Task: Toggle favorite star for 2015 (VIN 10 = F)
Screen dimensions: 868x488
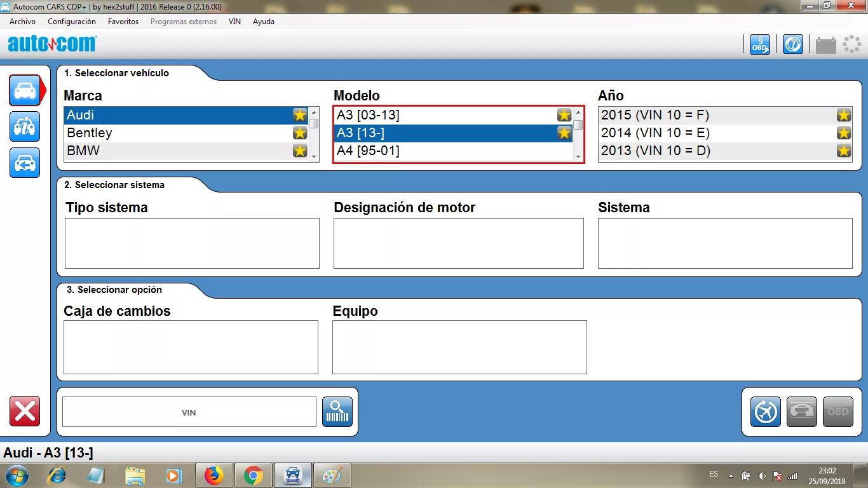Action: 844,115
